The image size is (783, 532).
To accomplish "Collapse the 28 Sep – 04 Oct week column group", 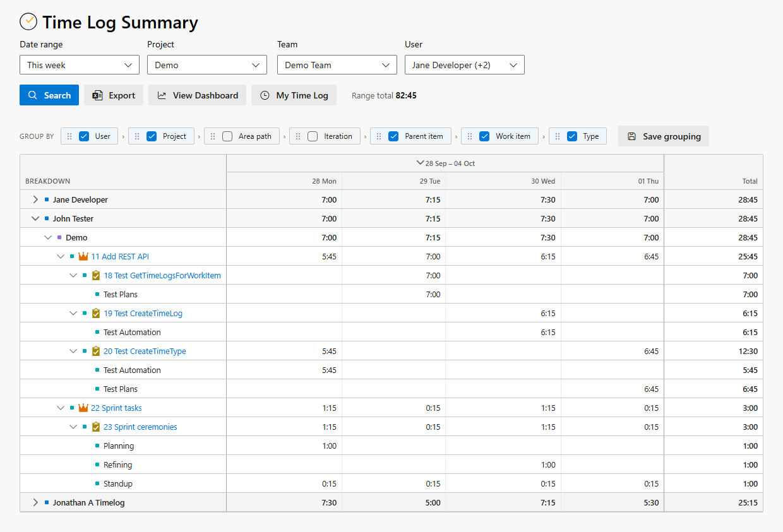I will point(420,163).
